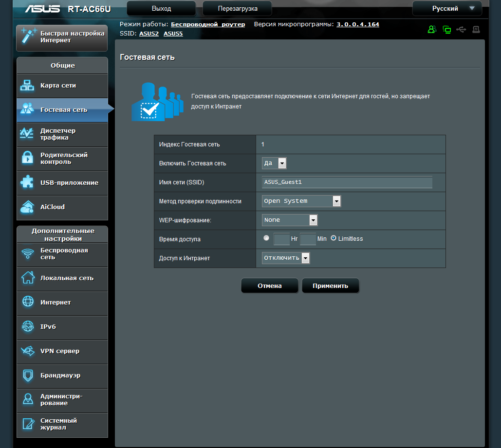Open the ASUS2 SSID link
This screenshot has width=501, height=448.
coord(149,34)
